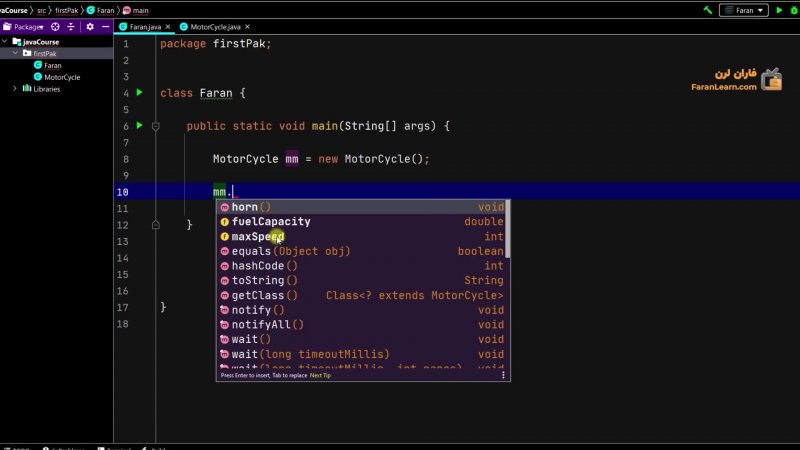Image resolution: width=800 pixels, height=450 pixels.
Task: Choose fuelCapacity in autocomplete popup
Action: tap(270, 222)
